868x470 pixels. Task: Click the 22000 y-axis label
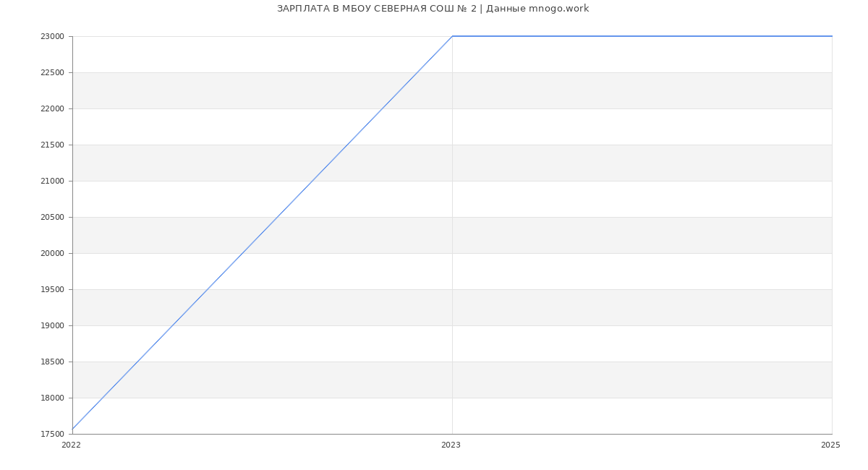(x=52, y=109)
